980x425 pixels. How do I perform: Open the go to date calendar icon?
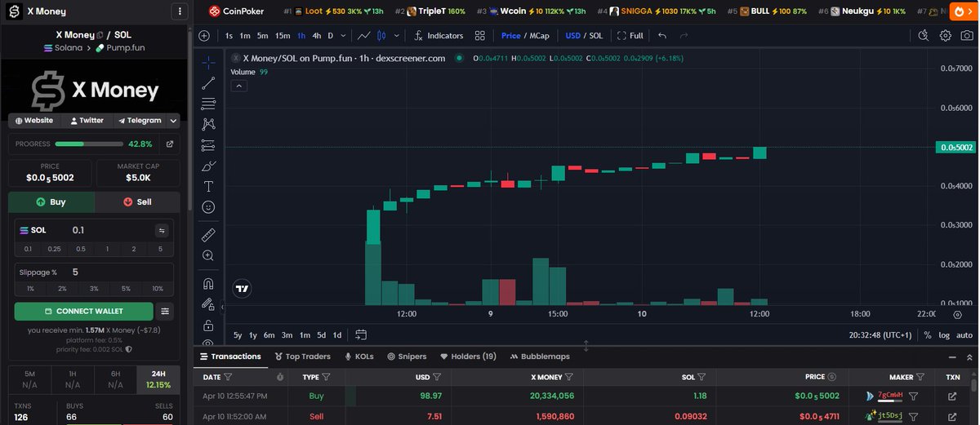click(361, 335)
